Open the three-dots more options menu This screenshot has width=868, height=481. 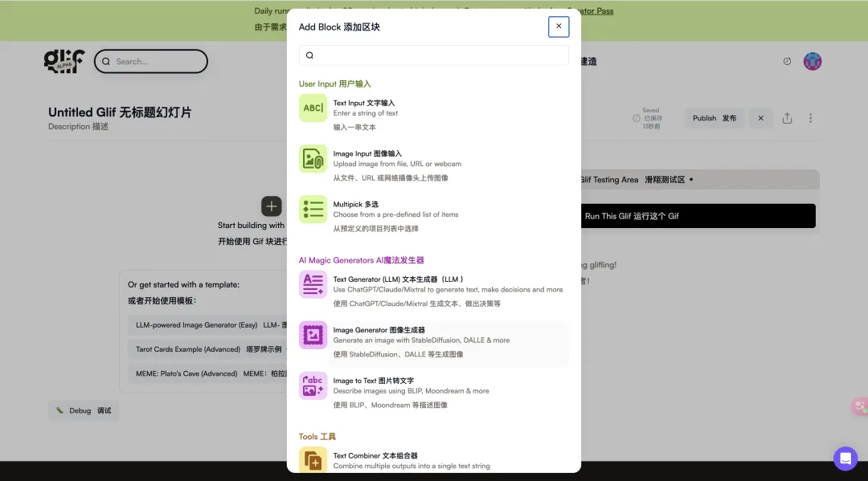click(x=810, y=118)
